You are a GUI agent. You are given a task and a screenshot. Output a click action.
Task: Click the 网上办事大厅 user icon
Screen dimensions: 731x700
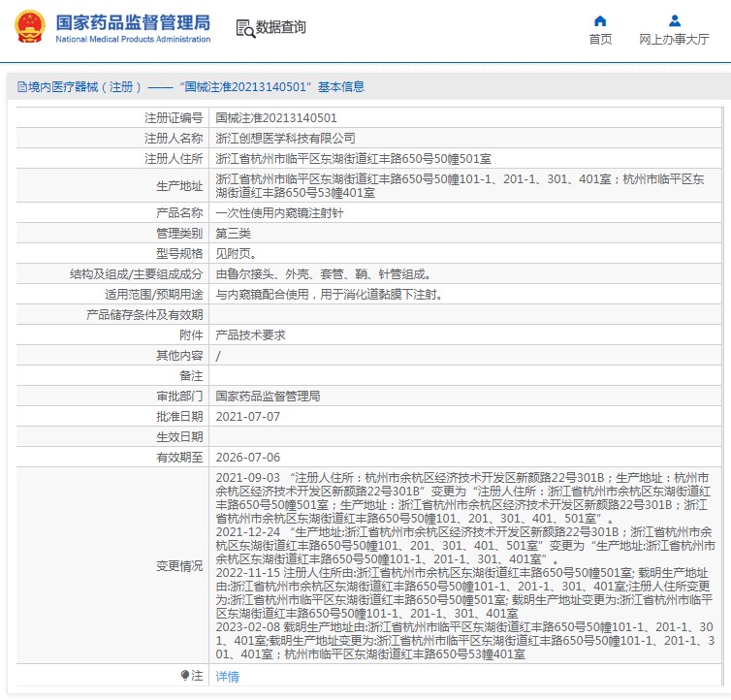point(674,21)
